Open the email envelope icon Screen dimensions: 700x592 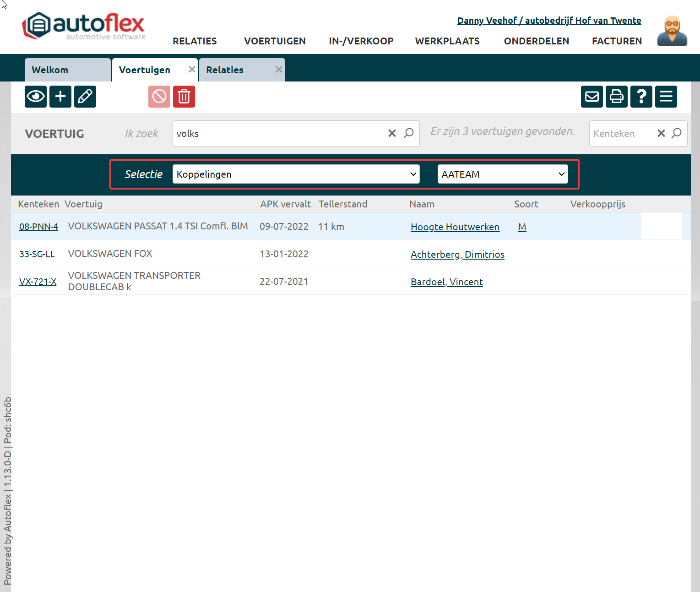click(592, 97)
